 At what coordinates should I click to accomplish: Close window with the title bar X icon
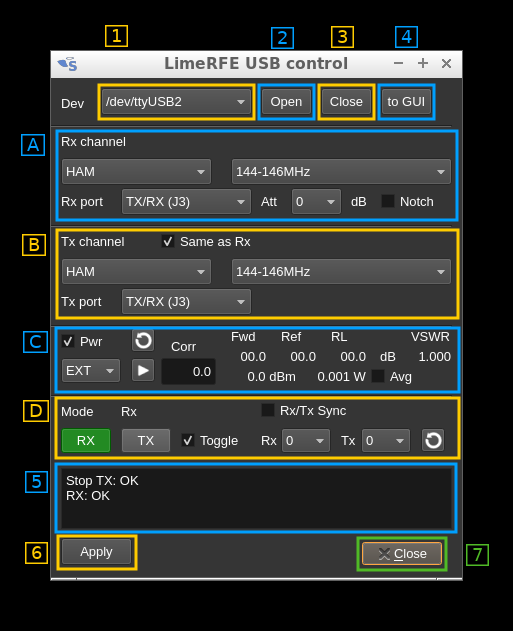[x=446, y=63]
